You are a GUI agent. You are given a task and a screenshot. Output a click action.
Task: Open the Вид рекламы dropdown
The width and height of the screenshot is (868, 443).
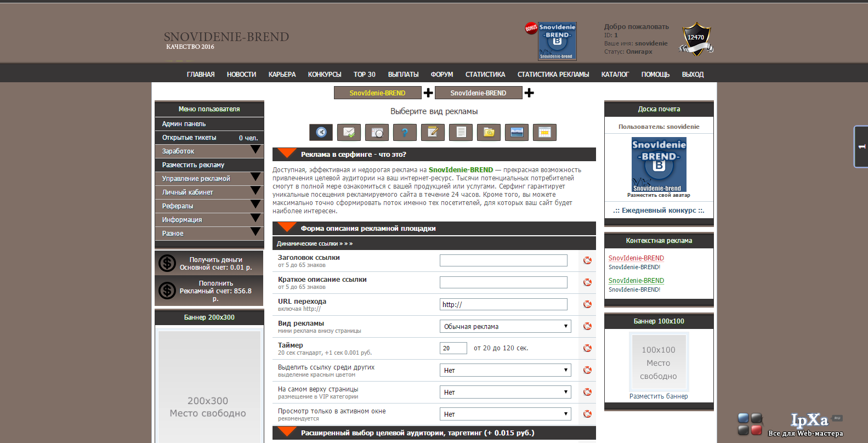point(506,326)
